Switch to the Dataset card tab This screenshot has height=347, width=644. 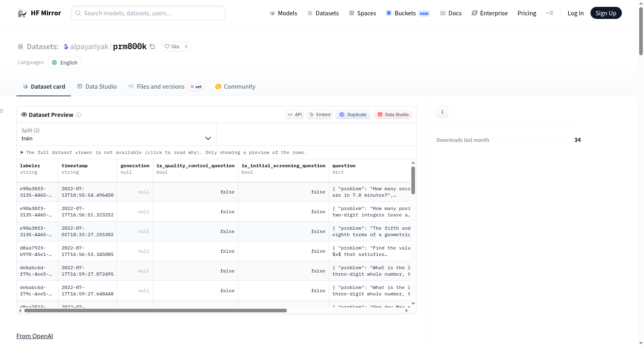click(44, 87)
